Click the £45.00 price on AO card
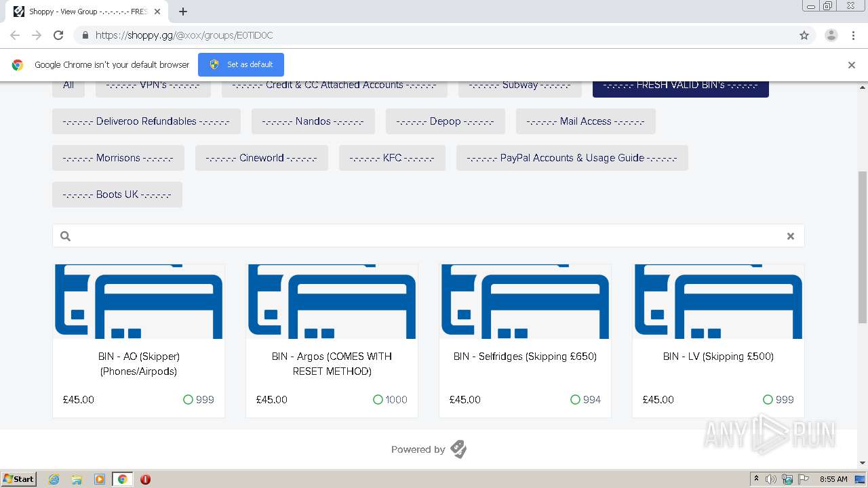 click(x=79, y=400)
